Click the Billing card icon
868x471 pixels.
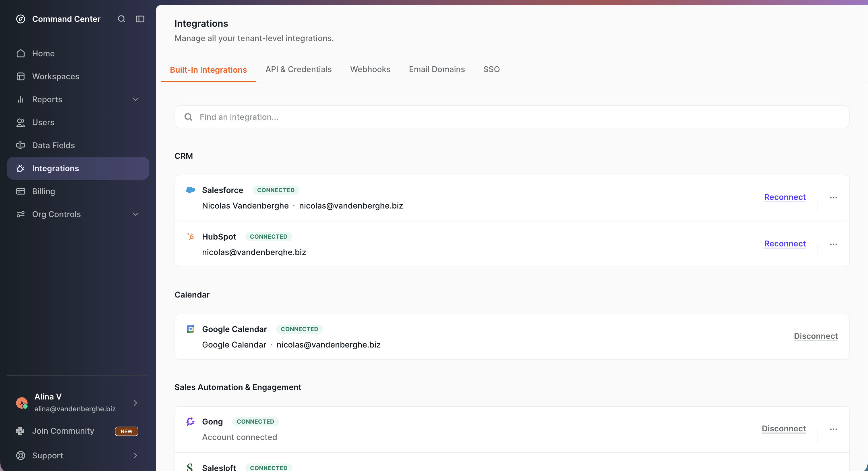click(x=21, y=191)
